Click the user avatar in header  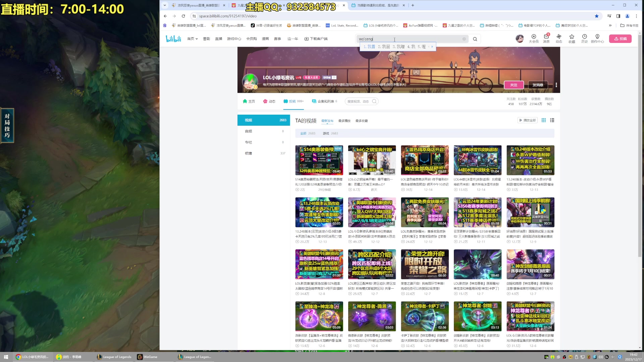point(520,39)
